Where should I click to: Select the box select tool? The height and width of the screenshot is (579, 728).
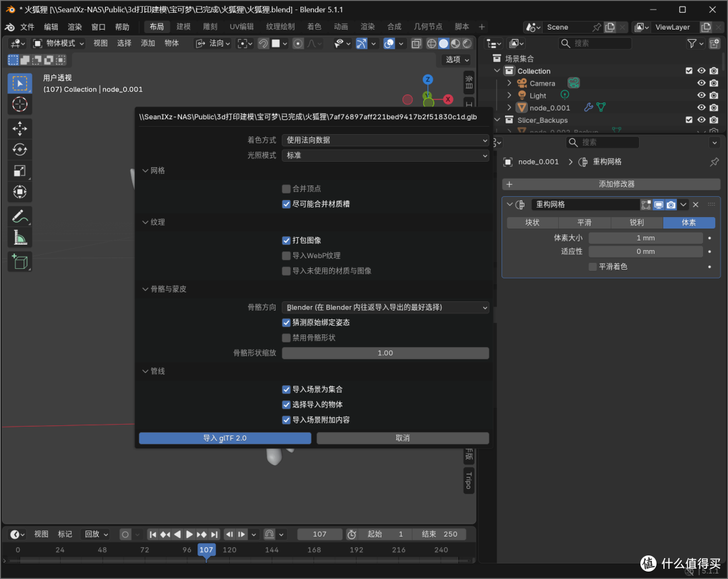click(20, 83)
